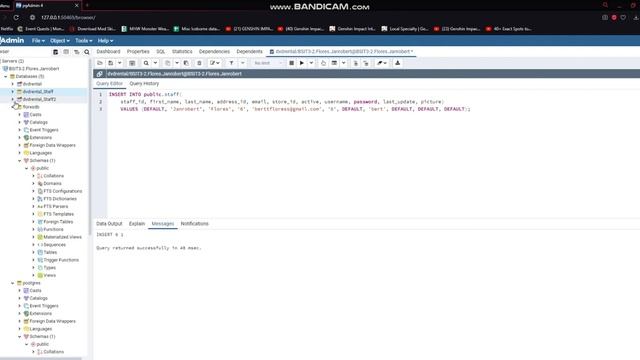Click the Open File toolbar icon
Viewport: 640px width, 360px height.
pyautogui.click(x=100, y=63)
